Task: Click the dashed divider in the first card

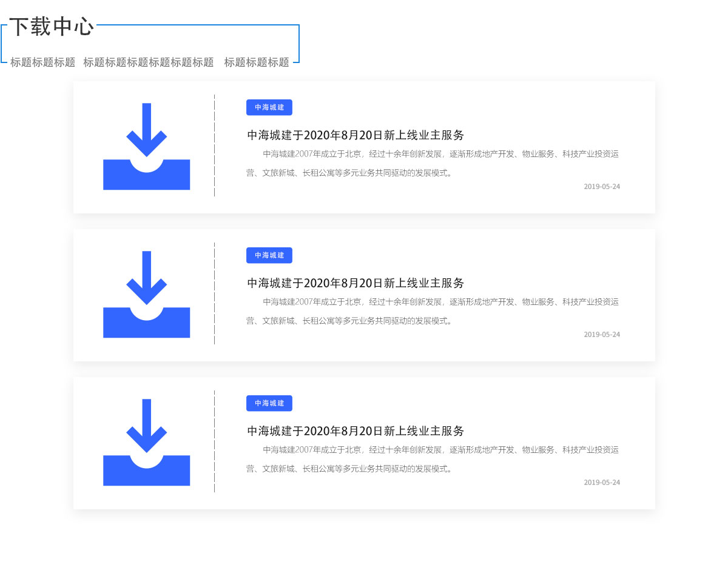Action: (x=214, y=146)
